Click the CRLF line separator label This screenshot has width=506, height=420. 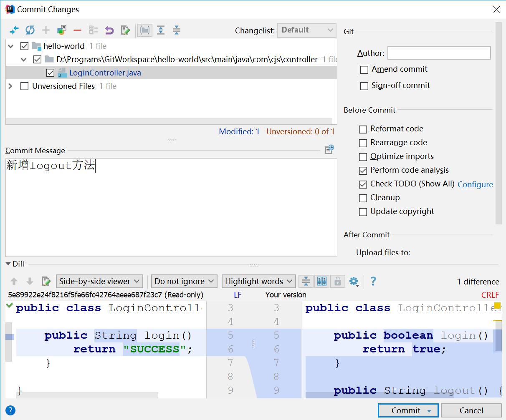pyautogui.click(x=490, y=295)
